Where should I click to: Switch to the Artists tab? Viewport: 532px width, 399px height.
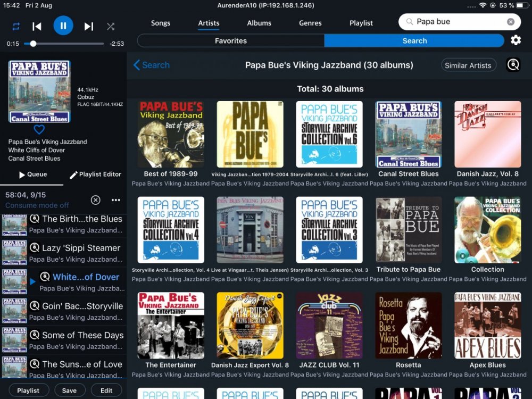[209, 23]
